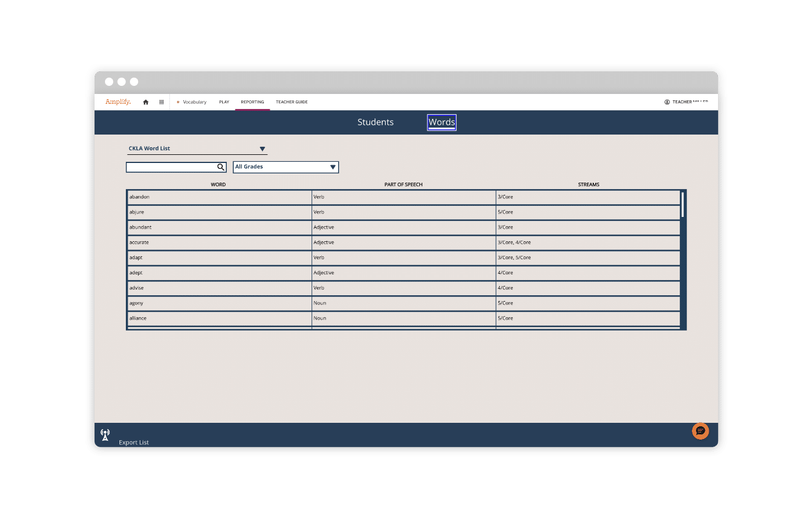Click the search magnifier icon

[x=220, y=167]
